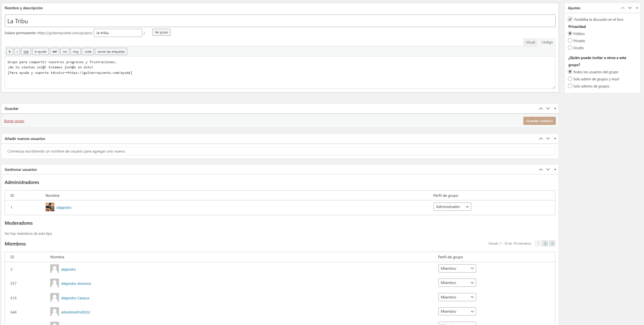Go to members page 2
This screenshot has width=644, height=325.
click(545, 243)
